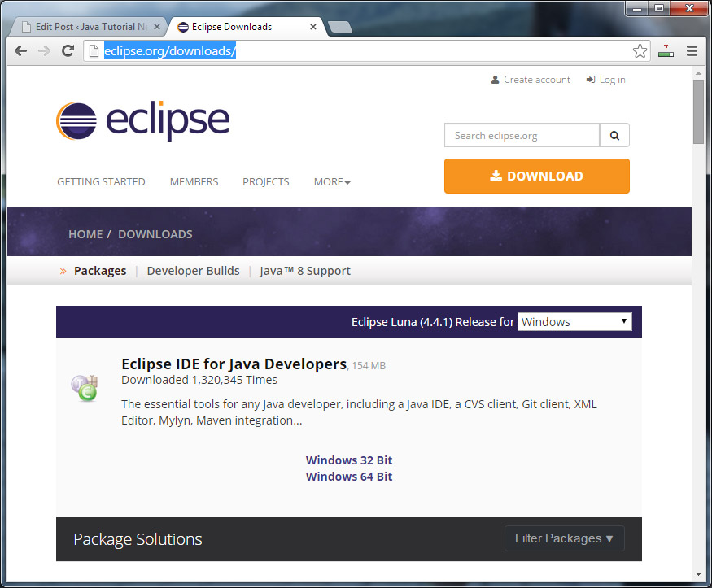Click the search magnifier icon

point(614,135)
